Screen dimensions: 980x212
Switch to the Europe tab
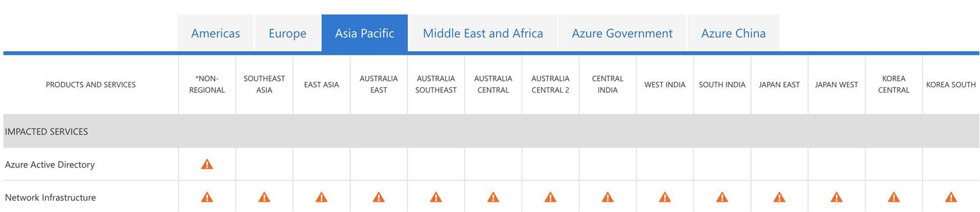tap(288, 33)
